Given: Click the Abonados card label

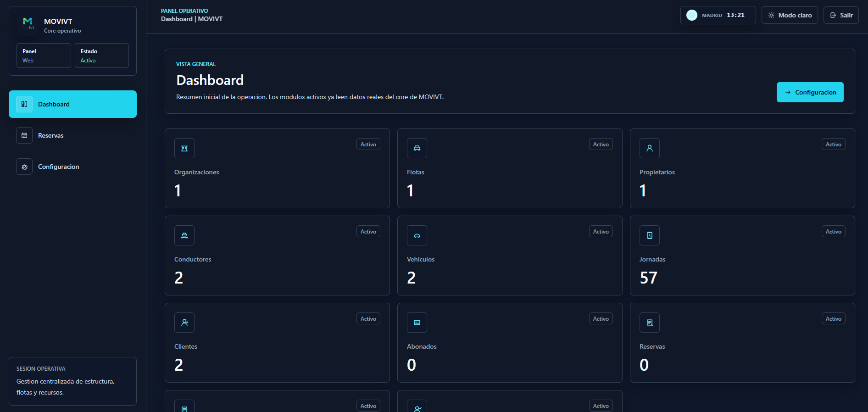Looking at the screenshot, I should coord(422,346).
